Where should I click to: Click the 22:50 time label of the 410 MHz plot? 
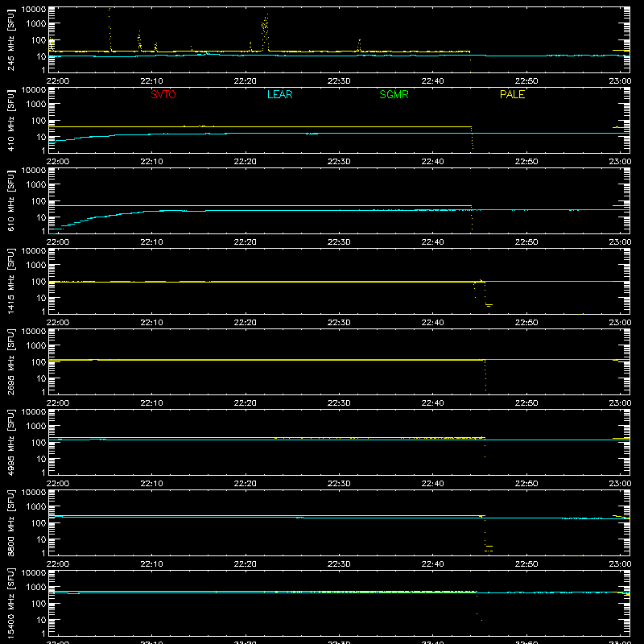(x=526, y=162)
